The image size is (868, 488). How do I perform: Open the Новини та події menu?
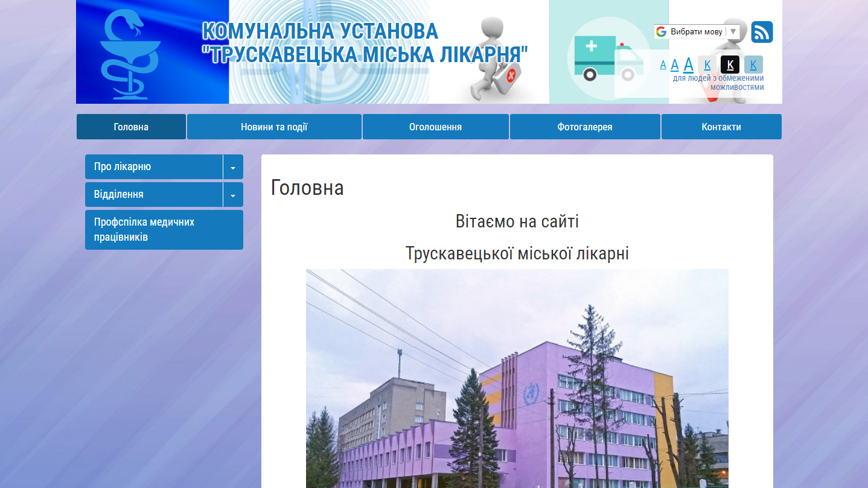click(x=274, y=127)
